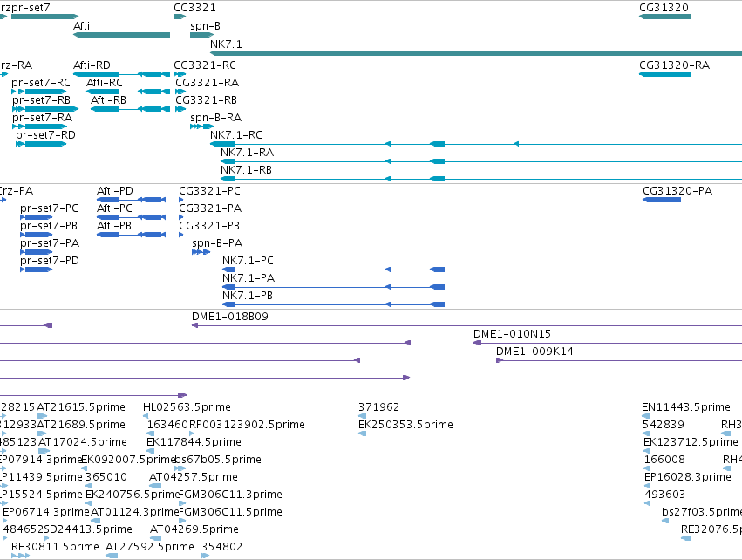Select the pr-set7-RA transcript

[x=39, y=126]
